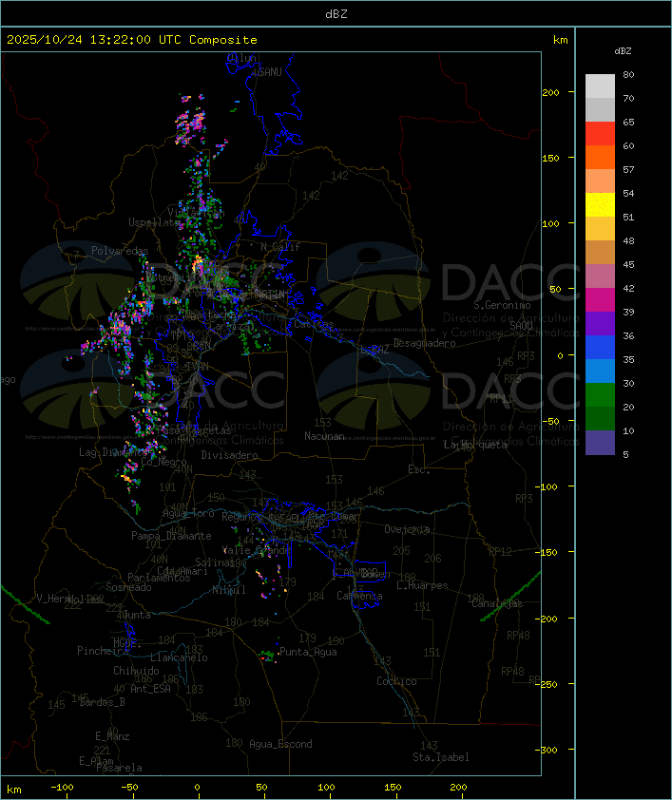Click the 'Uspallata' map label

pyautogui.click(x=153, y=222)
